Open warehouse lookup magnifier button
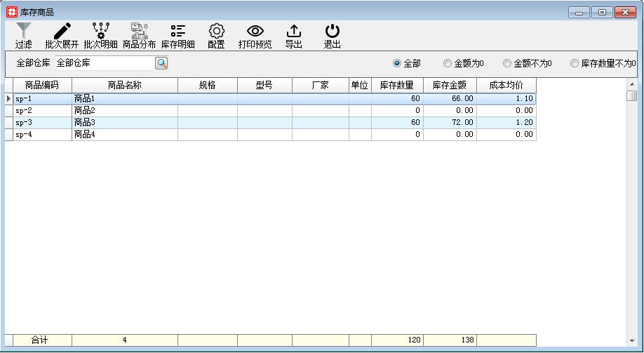The width and height of the screenshot is (644, 353). (x=161, y=63)
